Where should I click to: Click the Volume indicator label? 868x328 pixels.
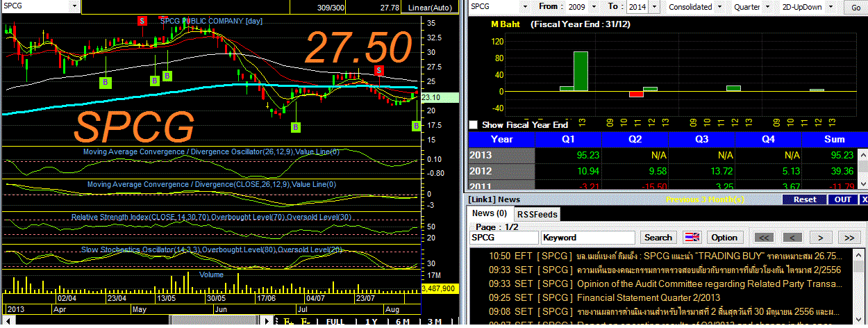point(211,275)
